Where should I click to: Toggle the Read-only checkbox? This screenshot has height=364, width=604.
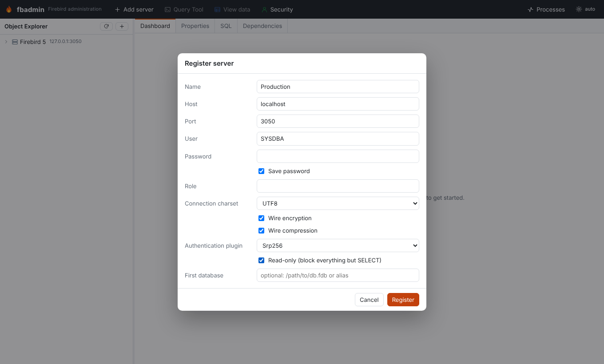pos(262,260)
